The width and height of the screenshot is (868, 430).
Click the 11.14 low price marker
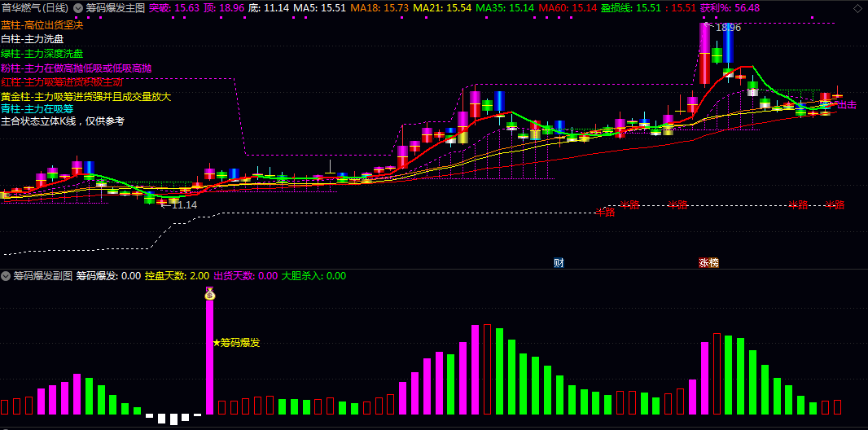[179, 204]
